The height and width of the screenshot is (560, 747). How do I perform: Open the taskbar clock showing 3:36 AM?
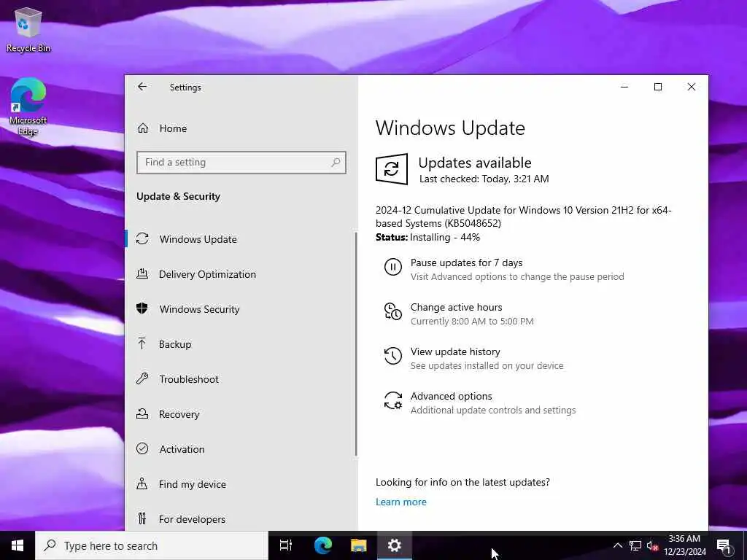(685, 545)
